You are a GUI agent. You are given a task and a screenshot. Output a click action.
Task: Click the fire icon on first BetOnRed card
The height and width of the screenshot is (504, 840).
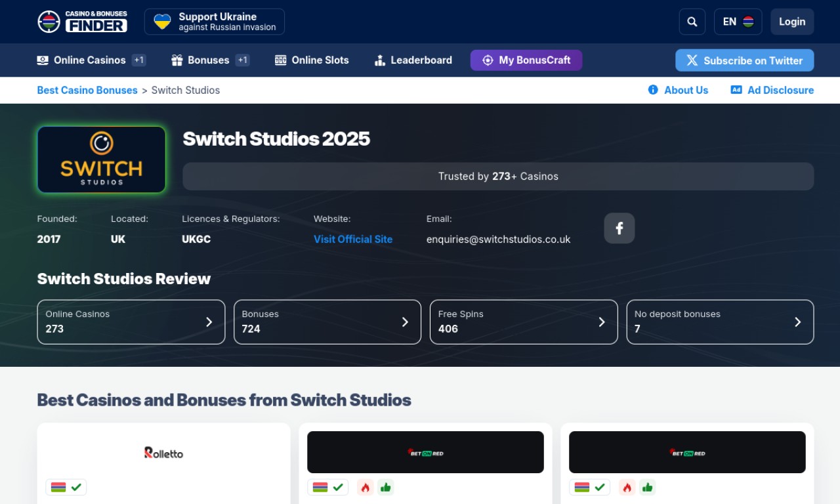[x=366, y=487]
